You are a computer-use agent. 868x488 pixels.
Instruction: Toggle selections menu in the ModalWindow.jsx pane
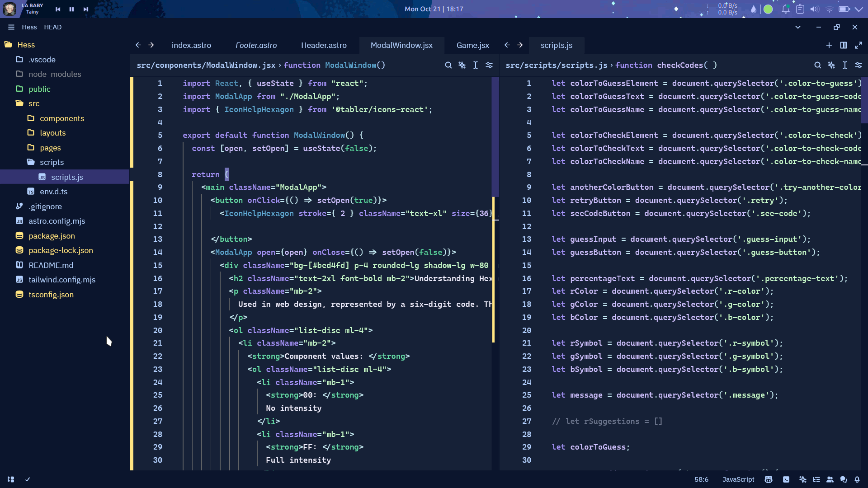click(476, 65)
